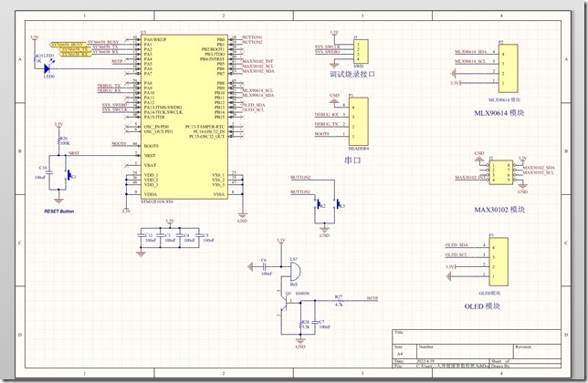This screenshot has height=383, width=588.
Task: Click the 'PA0-WKUP' pin name
Action: 155,39
